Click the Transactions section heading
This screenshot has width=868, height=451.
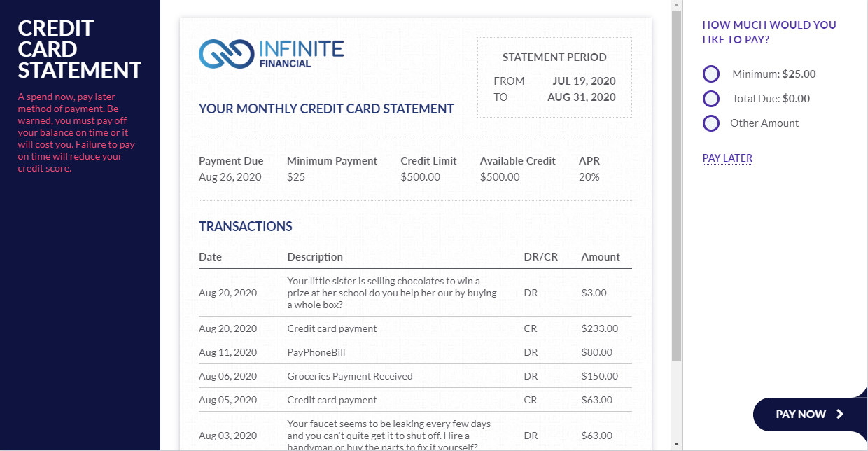246,226
